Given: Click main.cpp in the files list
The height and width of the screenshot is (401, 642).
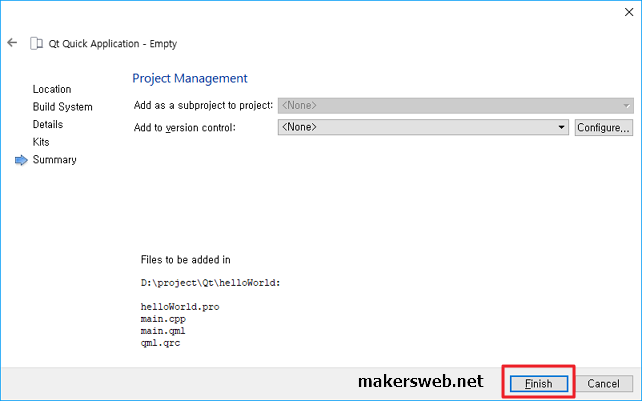Looking at the screenshot, I should coord(163,319).
